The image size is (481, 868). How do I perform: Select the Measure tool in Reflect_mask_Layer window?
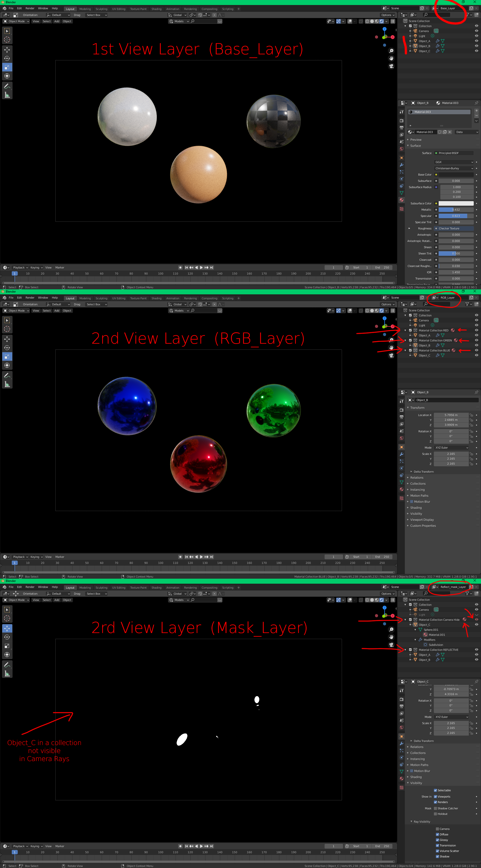click(7, 674)
